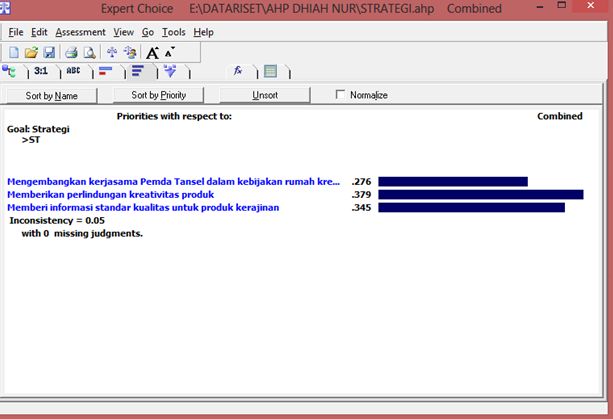This screenshot has height=419, width=613.
Task: Increase font size with the large A icon
Action: pos(152,53)
